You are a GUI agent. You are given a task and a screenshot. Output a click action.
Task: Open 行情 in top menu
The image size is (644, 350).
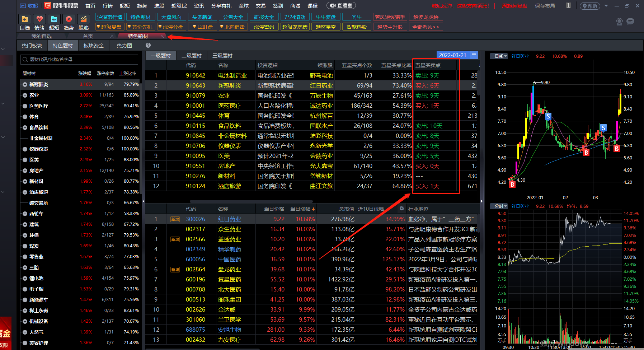point(108,6)
